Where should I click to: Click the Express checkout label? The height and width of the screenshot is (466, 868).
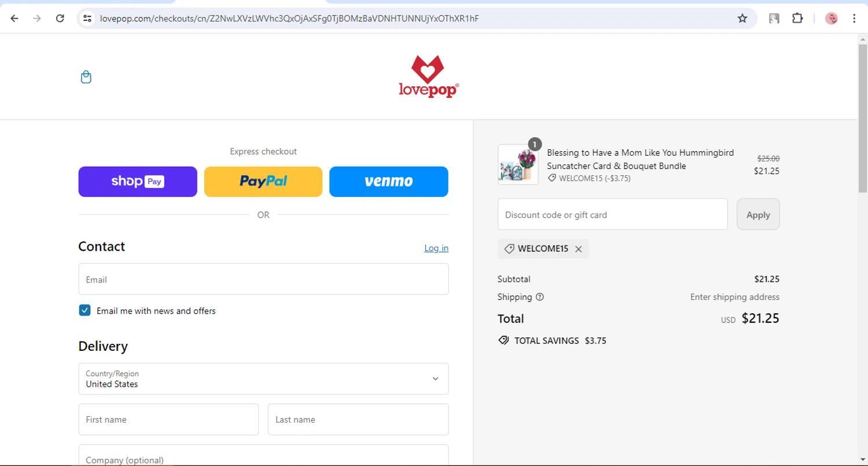(x=263, y=151)
